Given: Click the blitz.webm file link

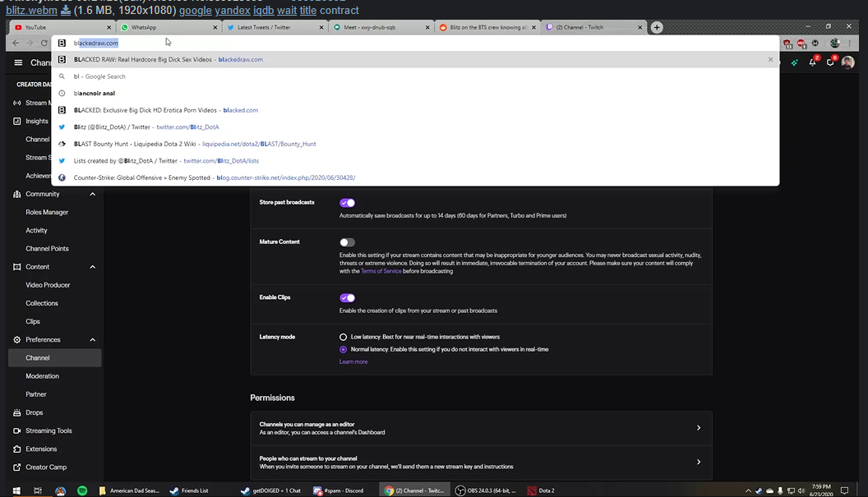Looking at the screenshot, I should coord(31,10).
